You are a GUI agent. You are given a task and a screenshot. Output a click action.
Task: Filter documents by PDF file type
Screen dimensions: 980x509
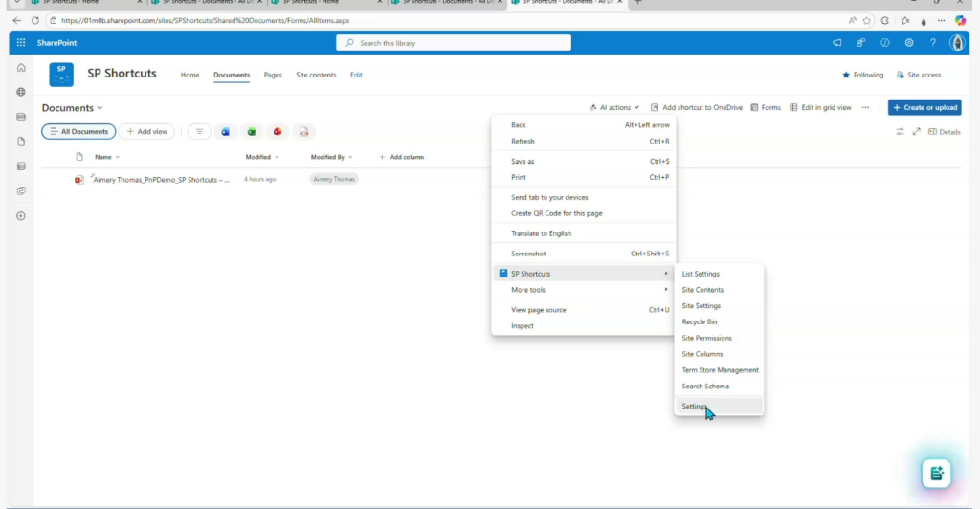(x=303, y=132)
